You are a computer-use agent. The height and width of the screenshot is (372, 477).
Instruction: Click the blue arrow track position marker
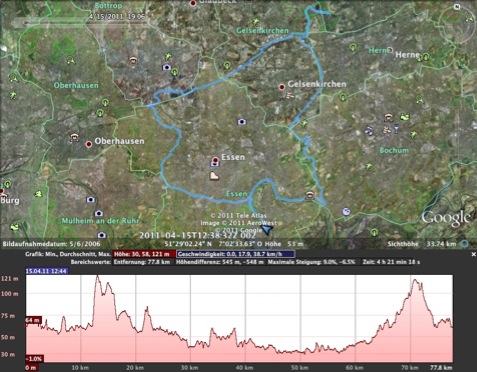click(x=267, y=229)
